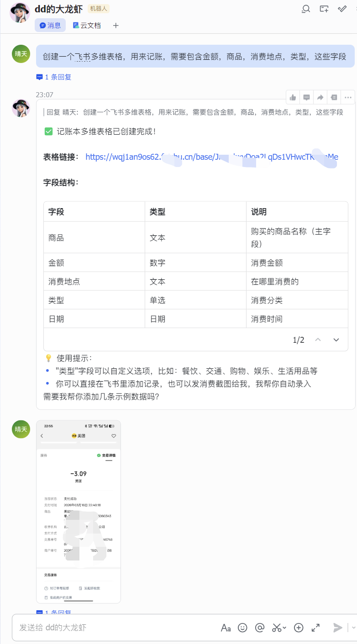357x644 pixels.
Task: Click 晴天 avatar beside the receipt image
Action: pos(21,429)
